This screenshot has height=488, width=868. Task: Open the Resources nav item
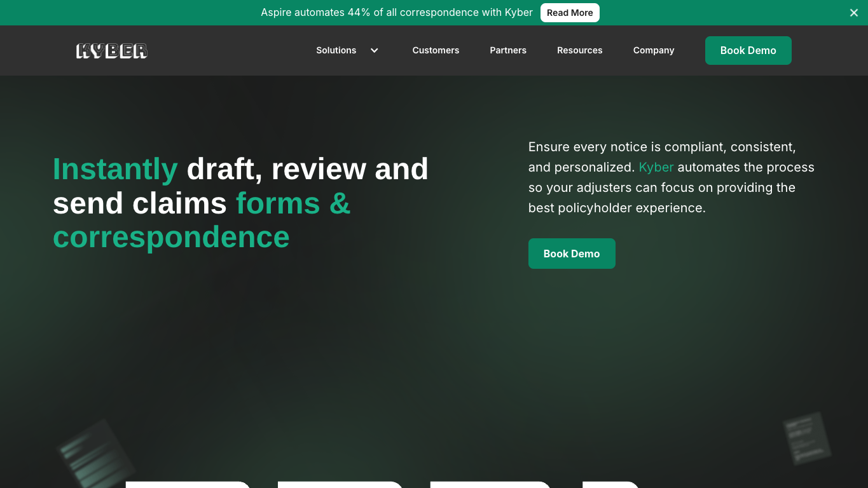(x=580, y=50)
